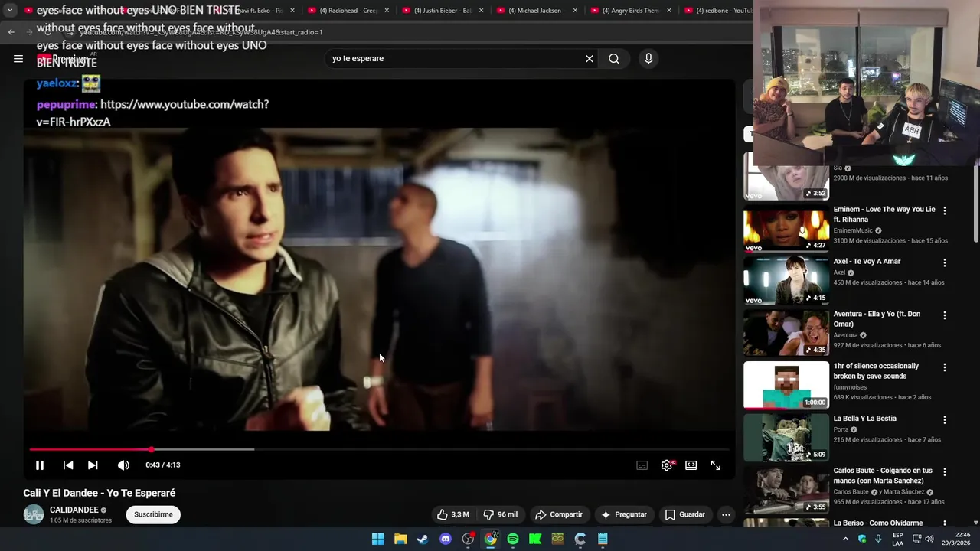
Task: Open Spotify from taskbar
Action: pyautogui.click(x=513, y=539)
